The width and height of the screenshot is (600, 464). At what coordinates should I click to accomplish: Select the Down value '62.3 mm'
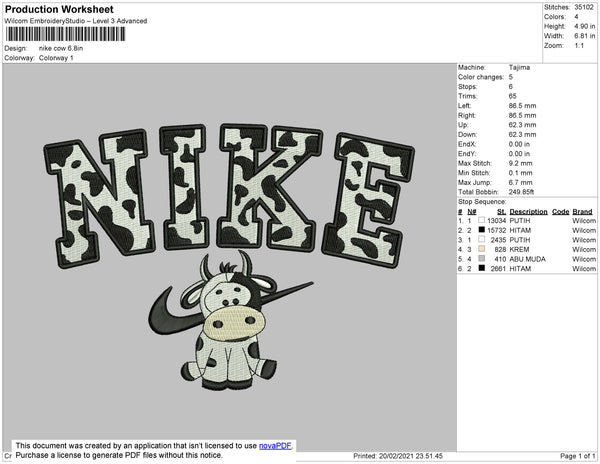click(x=522, y=134)
